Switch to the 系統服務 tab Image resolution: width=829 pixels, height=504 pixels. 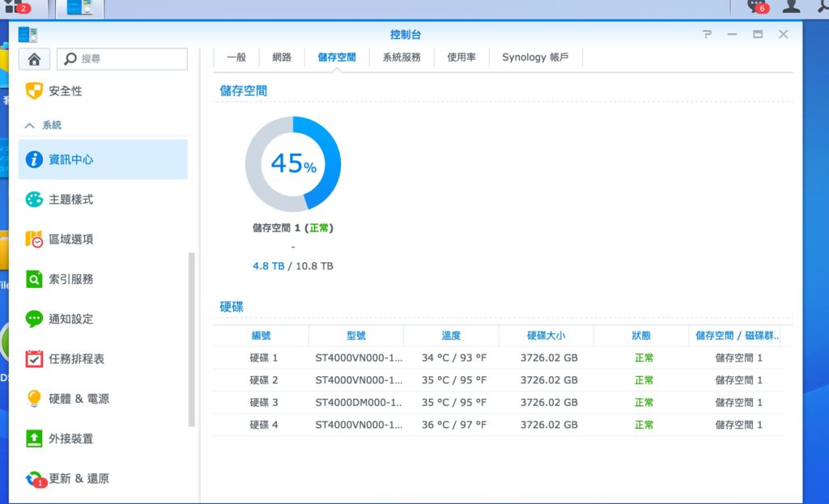(x=402, y=57)
